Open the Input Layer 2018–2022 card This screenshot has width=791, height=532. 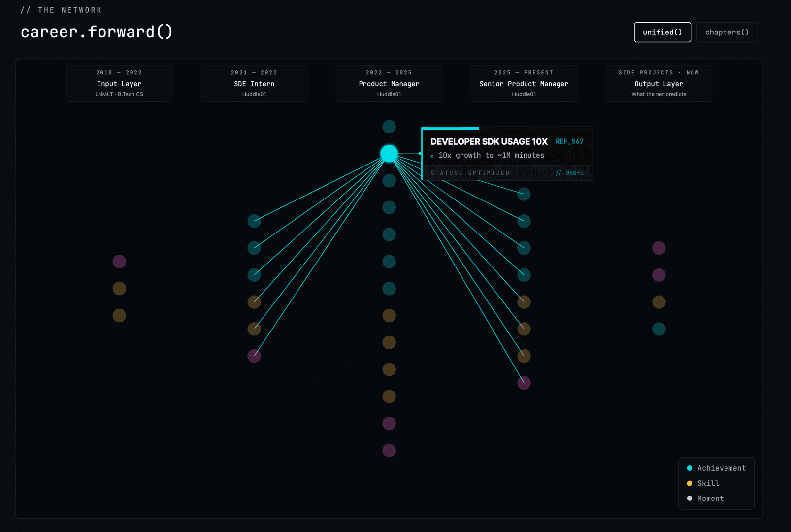[x=119, y=83]
